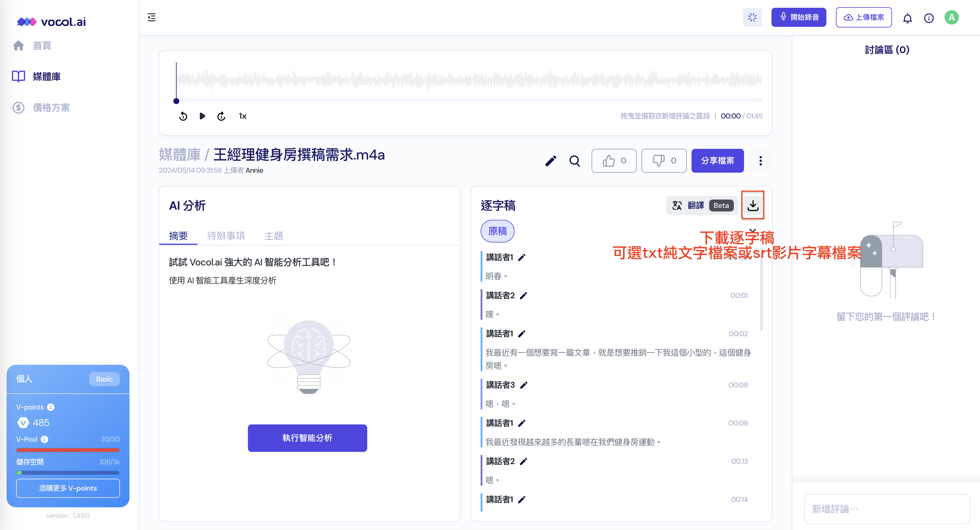Select the 原稿 transcript chip

tap(497, 231)
